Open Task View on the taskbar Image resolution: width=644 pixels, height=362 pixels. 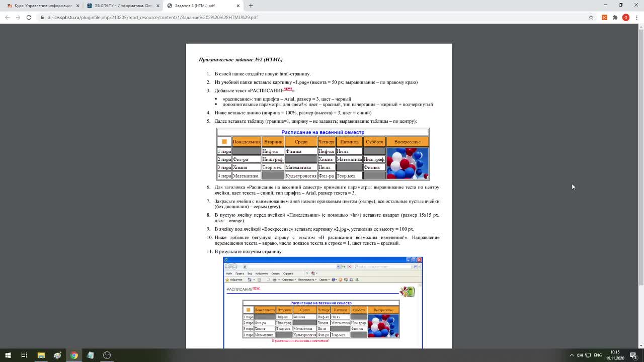[24, 355]
